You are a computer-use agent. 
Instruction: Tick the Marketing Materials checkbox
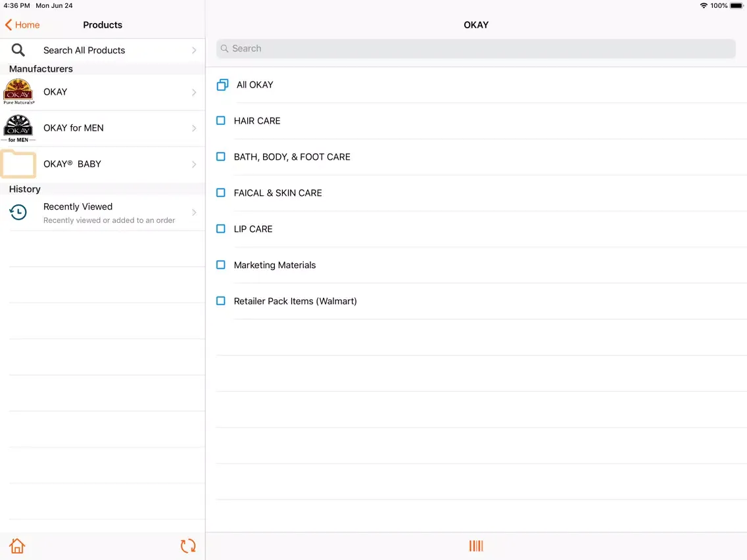(x=220, y=265)
